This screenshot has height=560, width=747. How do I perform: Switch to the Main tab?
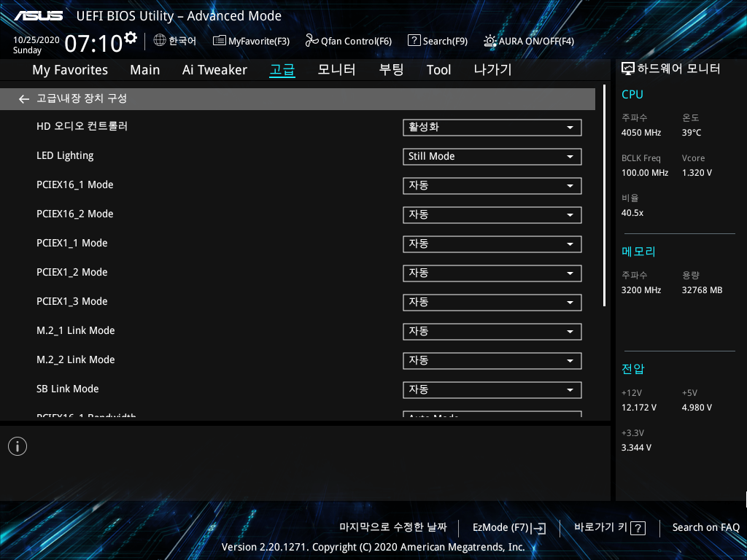145,70
